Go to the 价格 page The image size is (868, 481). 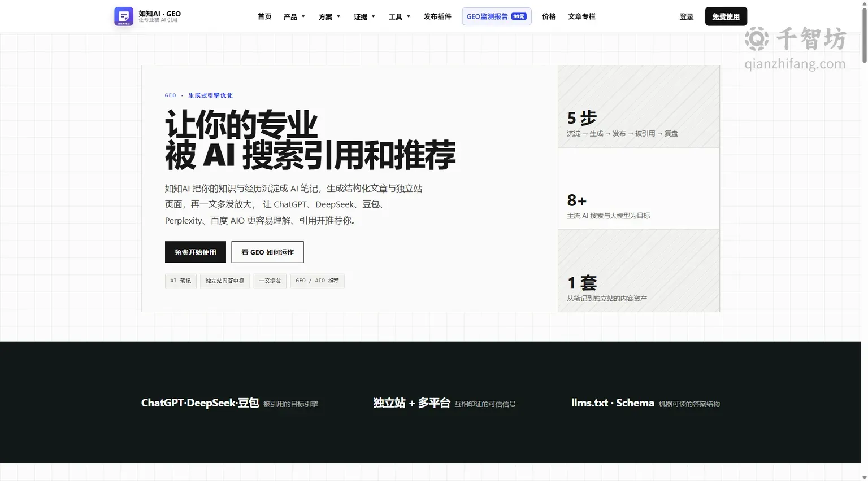click(549, 16)
